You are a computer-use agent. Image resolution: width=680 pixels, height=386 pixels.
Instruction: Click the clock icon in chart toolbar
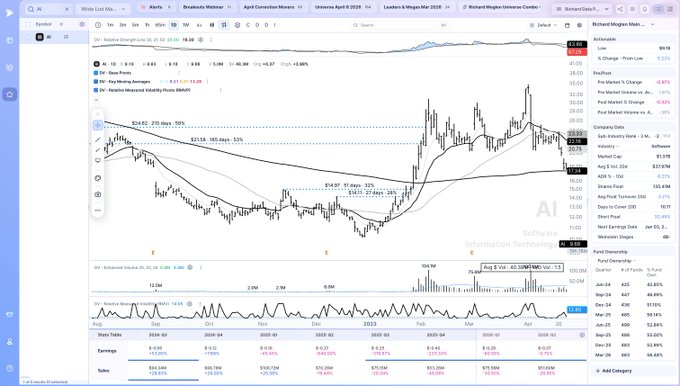tap(98, 25)
